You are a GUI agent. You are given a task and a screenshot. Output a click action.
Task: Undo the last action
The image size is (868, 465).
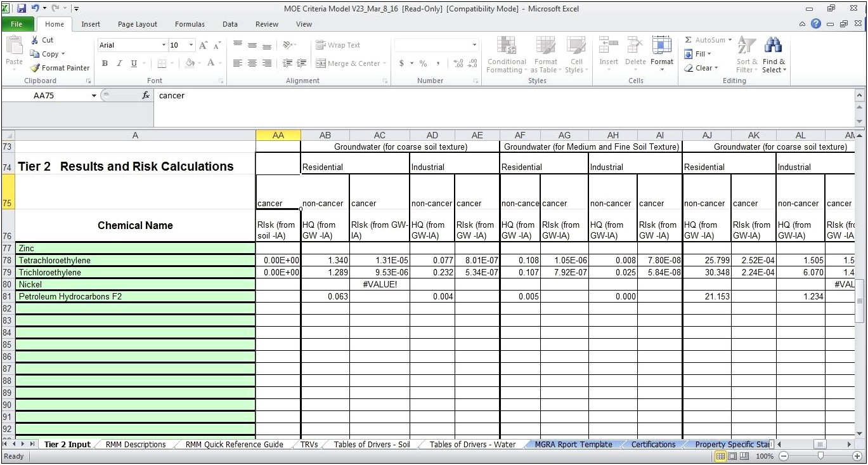coord(36,8)
